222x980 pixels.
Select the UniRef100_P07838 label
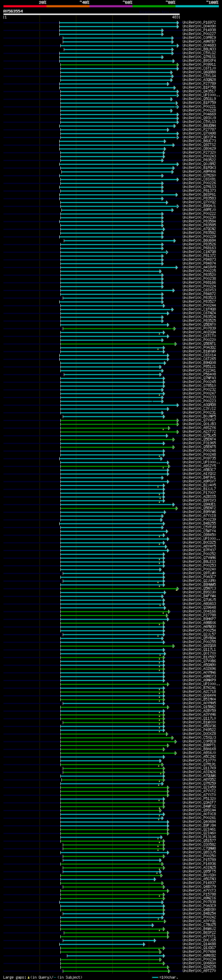(199, 902)
